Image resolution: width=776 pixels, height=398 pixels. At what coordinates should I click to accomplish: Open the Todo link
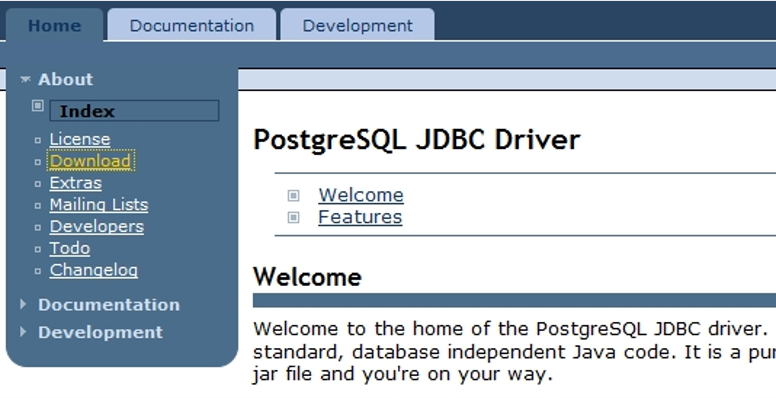tap(69, 248)
